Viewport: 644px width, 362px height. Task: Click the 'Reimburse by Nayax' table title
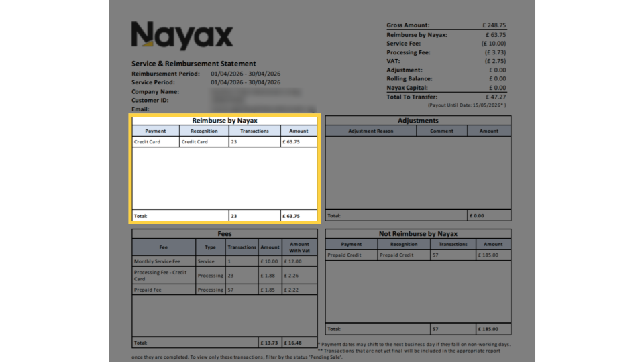(225, 121)
